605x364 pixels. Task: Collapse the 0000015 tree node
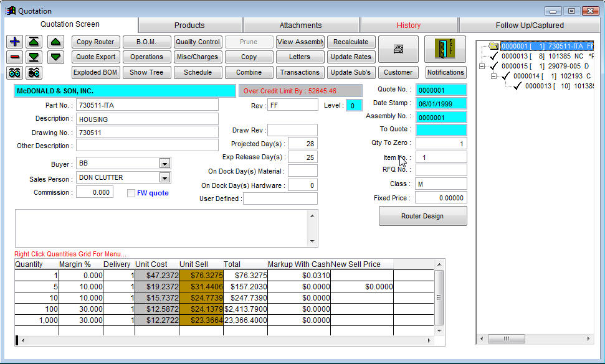point(482,66)
